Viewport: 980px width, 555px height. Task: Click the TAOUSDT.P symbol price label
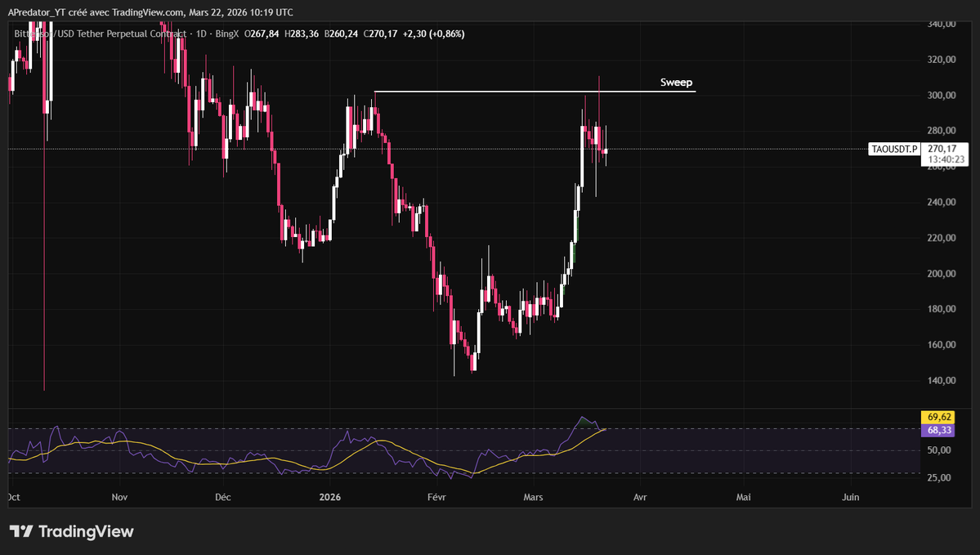click(x=894, y=149)
